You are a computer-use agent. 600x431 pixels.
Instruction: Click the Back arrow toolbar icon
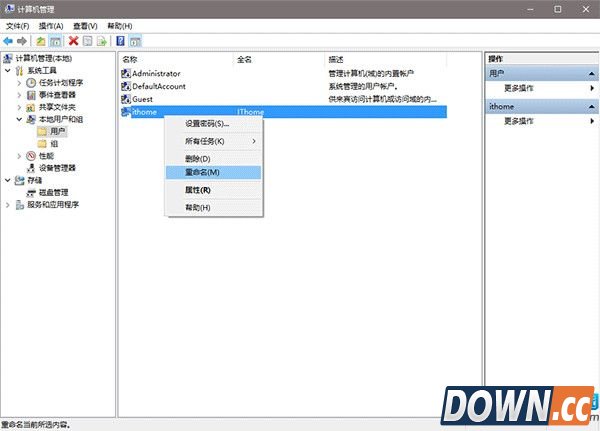pyautogui.click(x=8, y=41)
